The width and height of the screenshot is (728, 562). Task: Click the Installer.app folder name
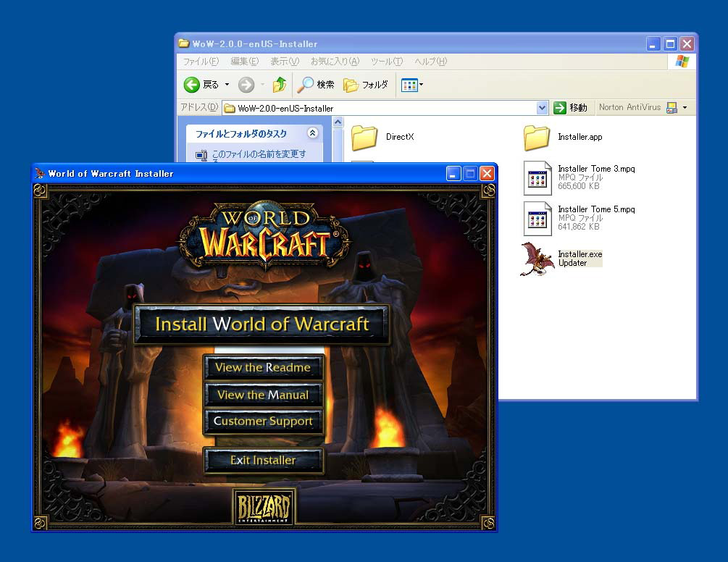(580, 137)
